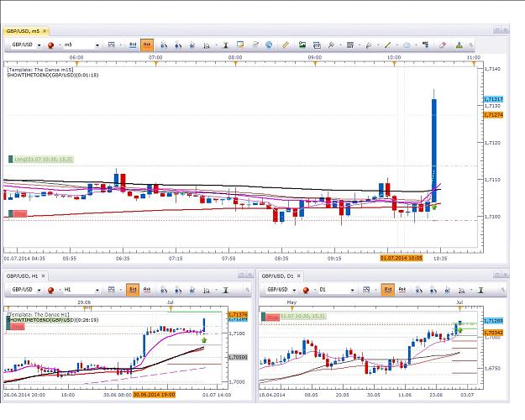
Task: Select the ellipse shape drawing tool
Action: coord(407,45)
